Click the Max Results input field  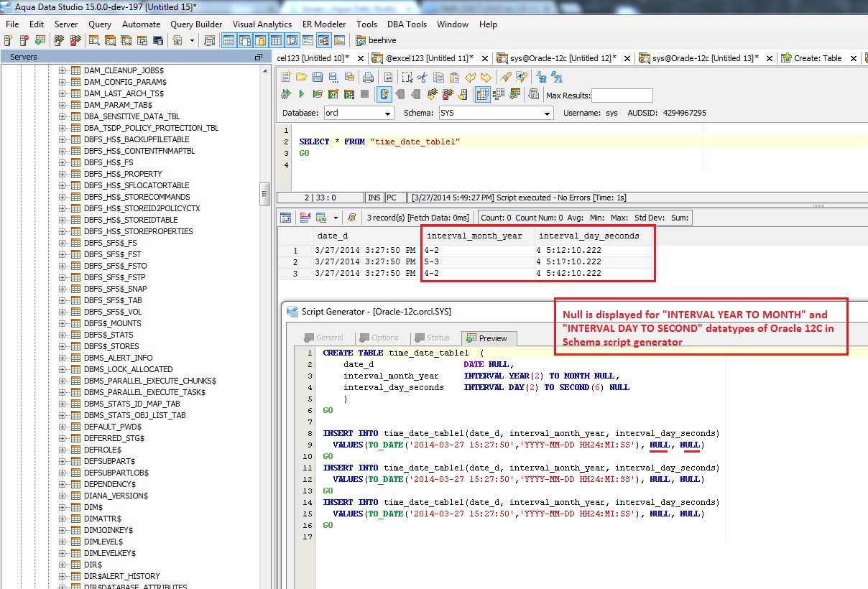click(622, 96)
